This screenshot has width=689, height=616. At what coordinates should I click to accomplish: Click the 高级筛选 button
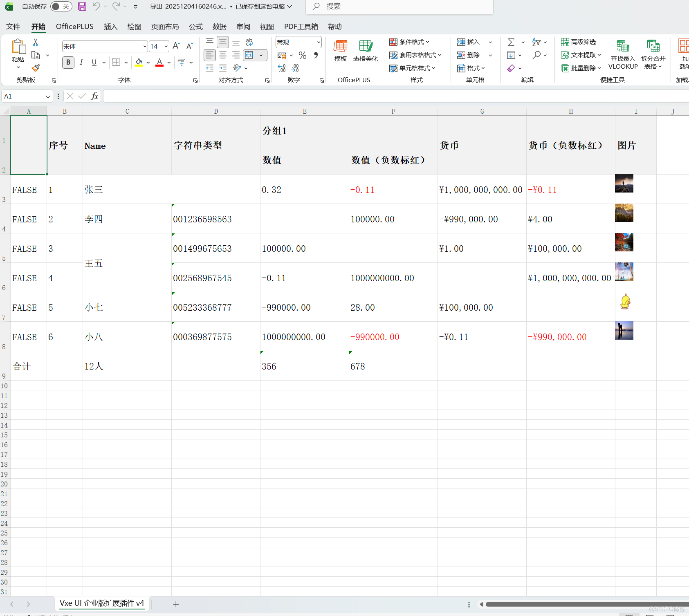pyautogui.click(x=579, y=42)
